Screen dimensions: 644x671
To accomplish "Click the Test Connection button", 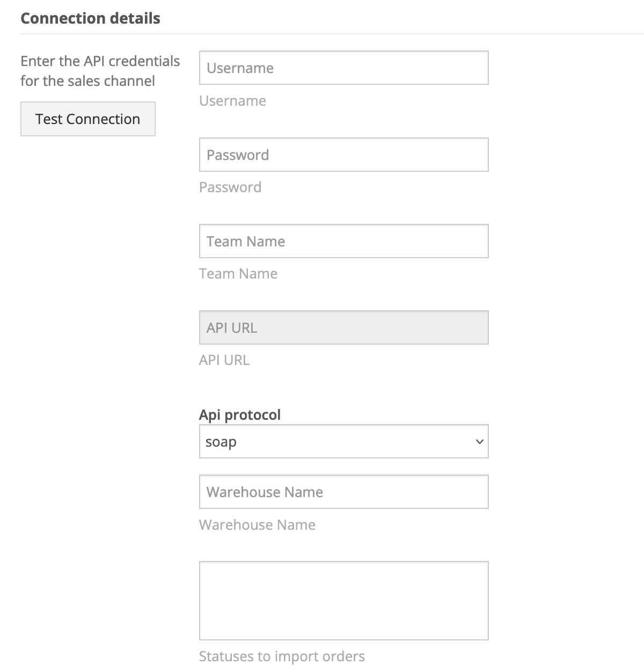I will pyautogui.click(x=88, y=119).
